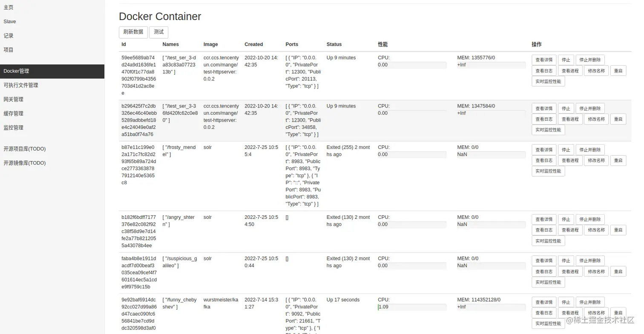Click 开源镜像库(TODO) sidebar link
The image size is (644, 334).
[25, 163]
